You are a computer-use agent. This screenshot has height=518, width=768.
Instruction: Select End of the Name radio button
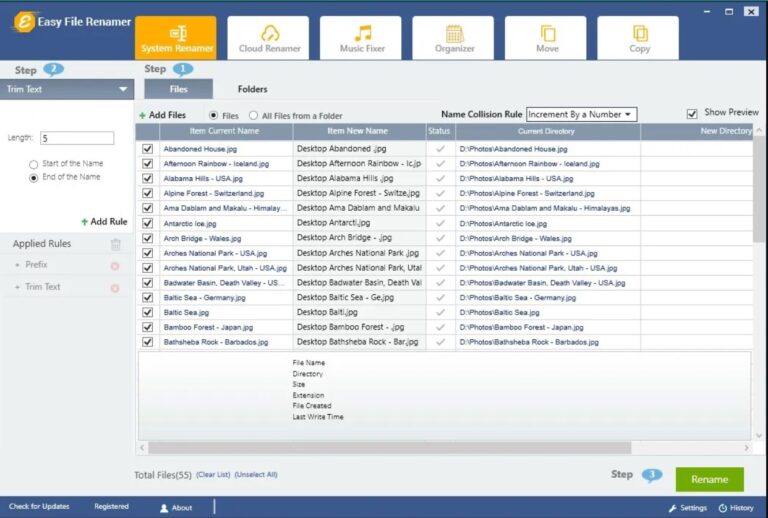33,178
